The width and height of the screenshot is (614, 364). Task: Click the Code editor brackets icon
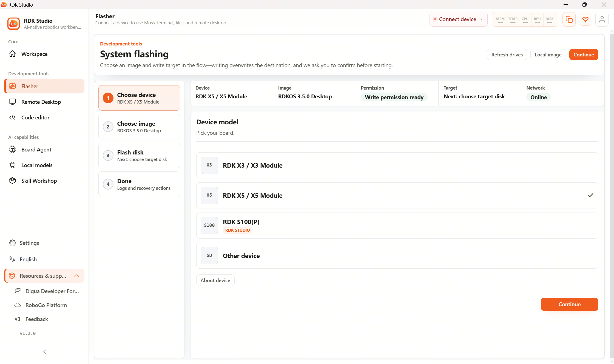(x=12, y=117)
